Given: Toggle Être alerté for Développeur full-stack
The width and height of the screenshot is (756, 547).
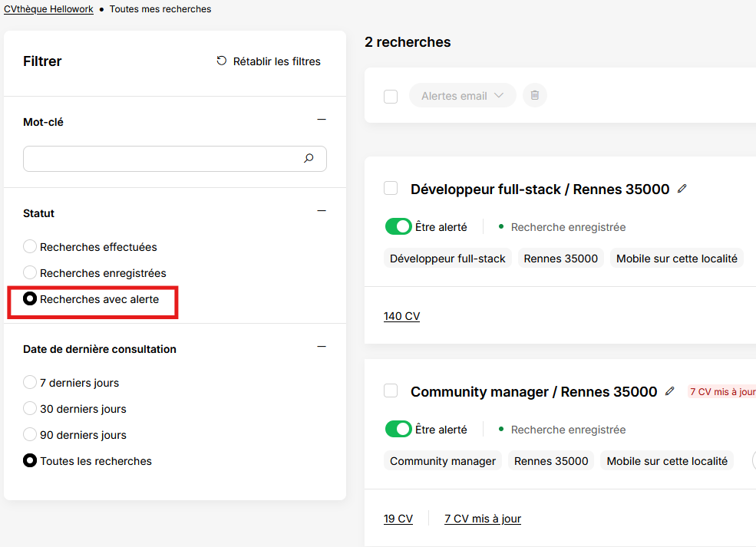Looking at the screenshot, I should pyautogui.click(x=398, y=226).
